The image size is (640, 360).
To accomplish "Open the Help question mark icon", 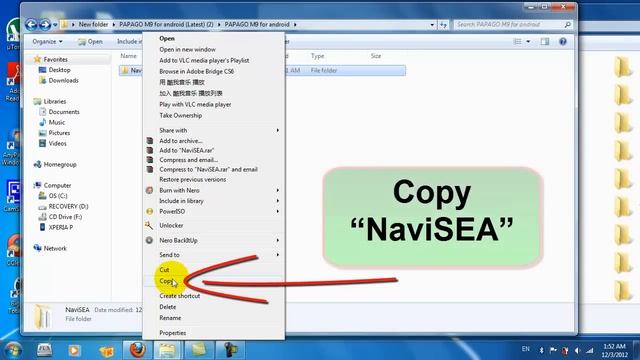I will 563,42.
